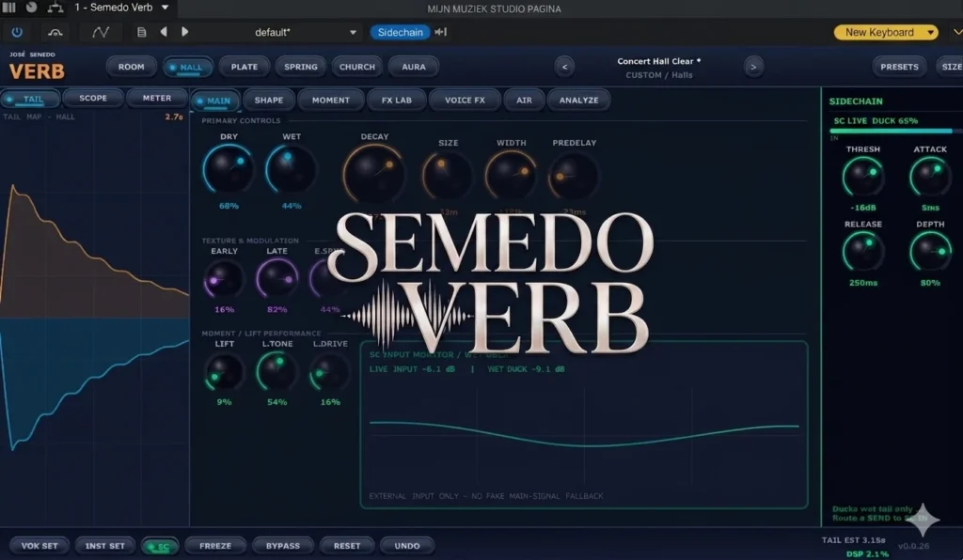963x560 pixels.
Task: Click the EARLY knob
Action: pos(224,279)
